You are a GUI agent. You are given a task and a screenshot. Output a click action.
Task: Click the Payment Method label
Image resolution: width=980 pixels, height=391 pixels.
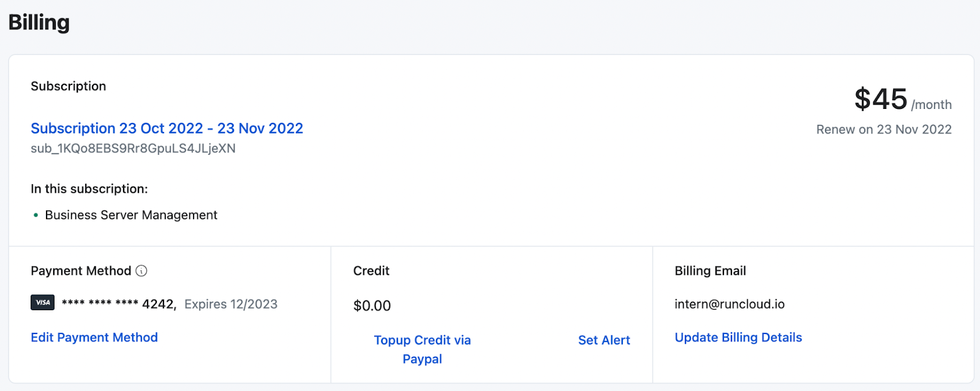point(81,271)
